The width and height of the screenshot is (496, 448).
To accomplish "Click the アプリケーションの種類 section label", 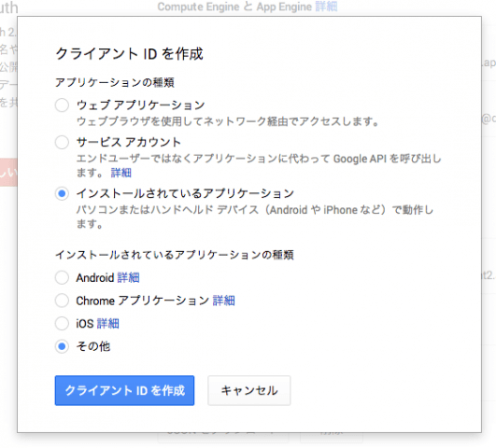I will pos(115,82).
